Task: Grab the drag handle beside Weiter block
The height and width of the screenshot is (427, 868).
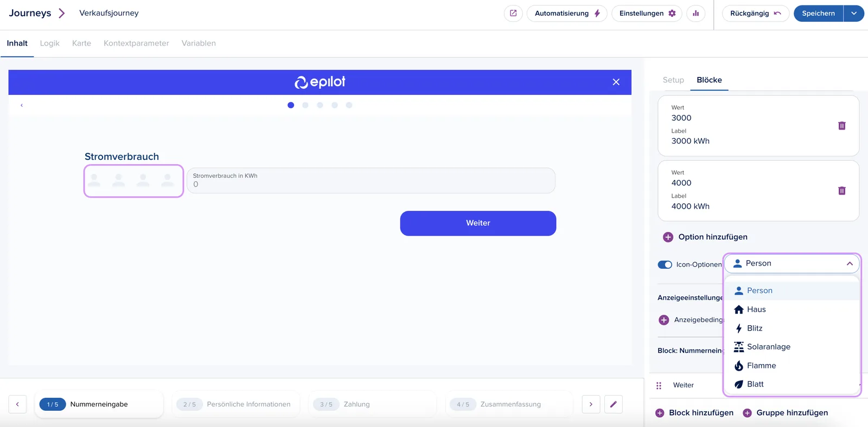Action: (659, 385)
